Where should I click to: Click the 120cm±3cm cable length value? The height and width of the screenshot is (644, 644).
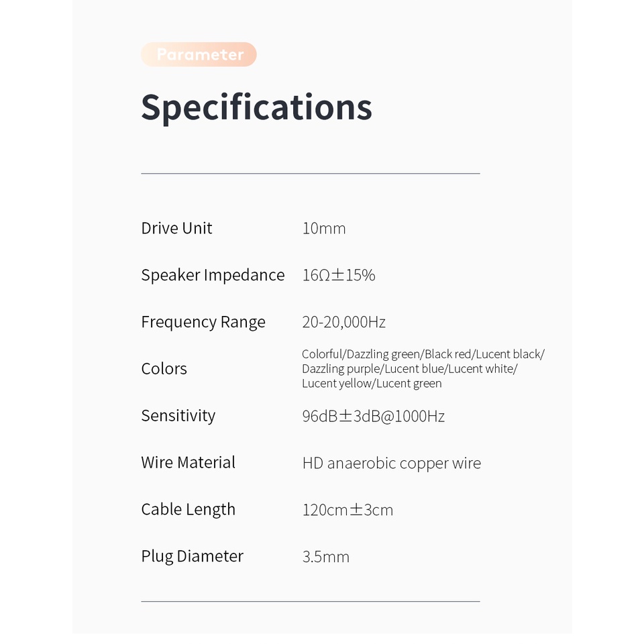(347, 510)
